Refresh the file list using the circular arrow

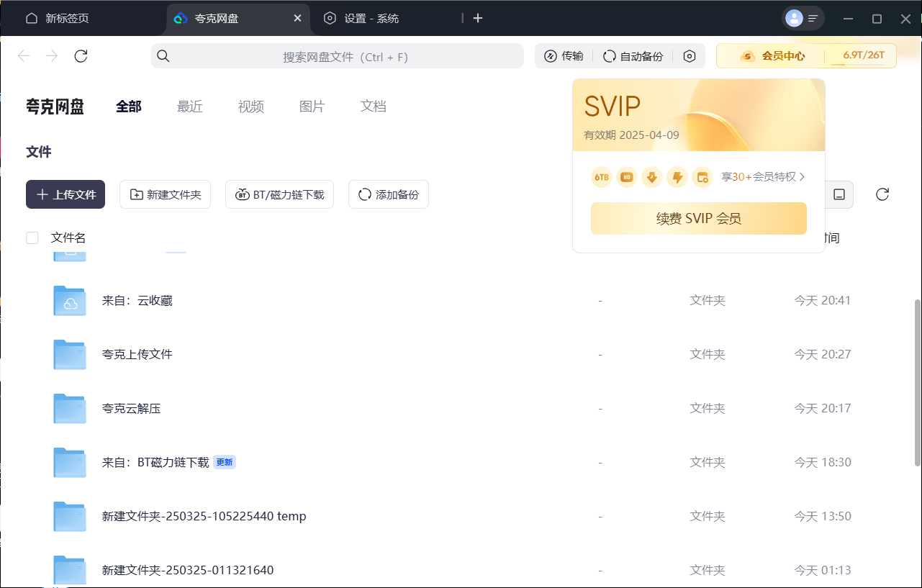pyautogui.click(x=882, y=194)
